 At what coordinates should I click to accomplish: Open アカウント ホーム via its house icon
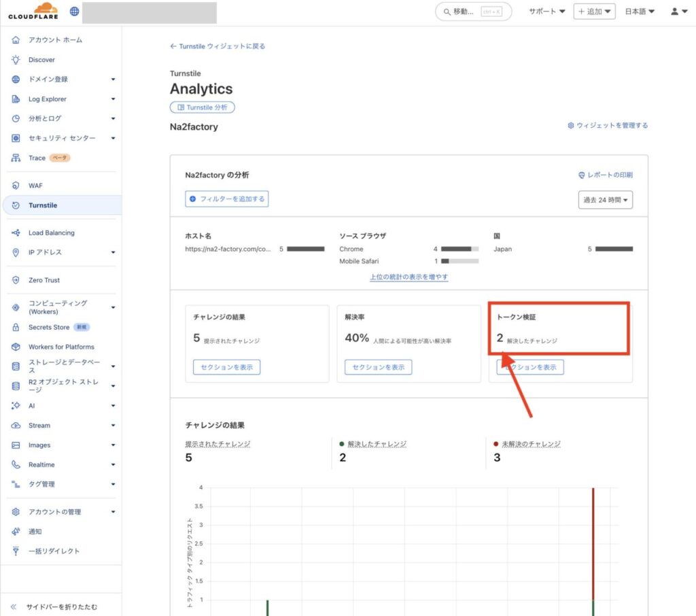tap(16, 40)
